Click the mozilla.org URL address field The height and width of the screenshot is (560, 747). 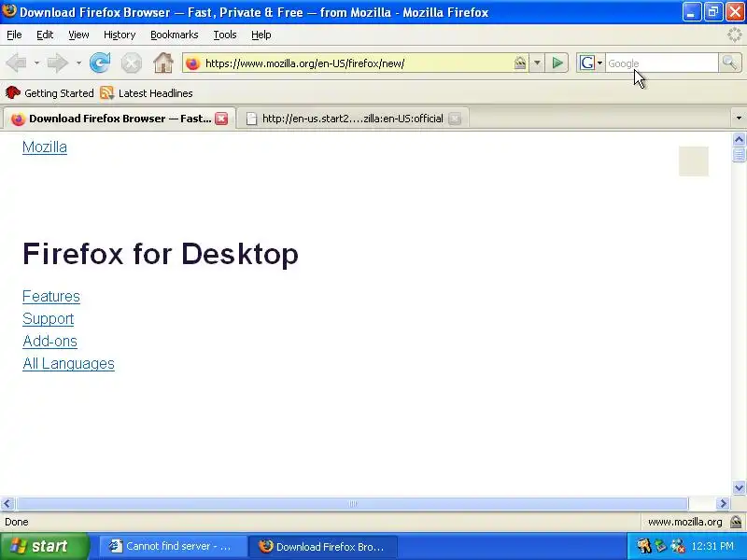[x=357, y=63]
